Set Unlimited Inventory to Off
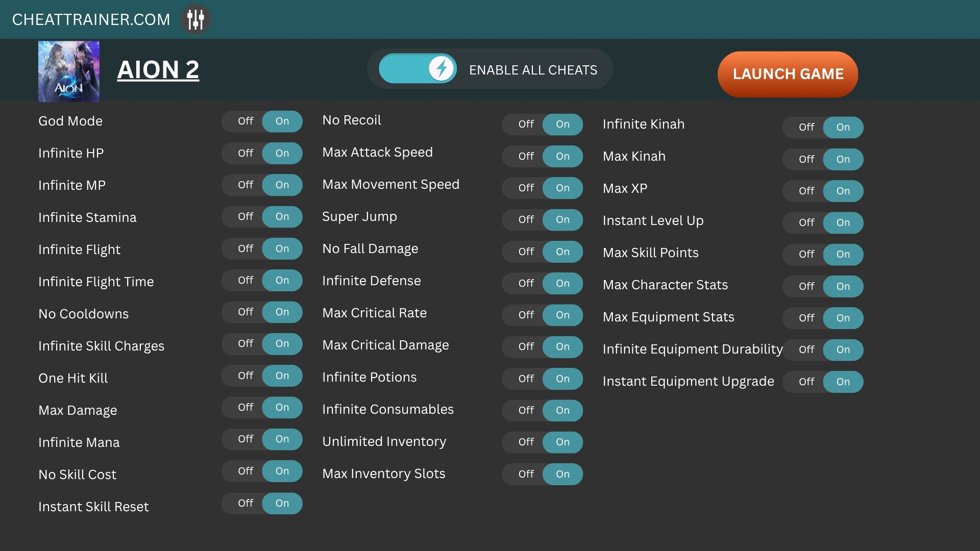This screenshot has width=980, height=551. 526,442
